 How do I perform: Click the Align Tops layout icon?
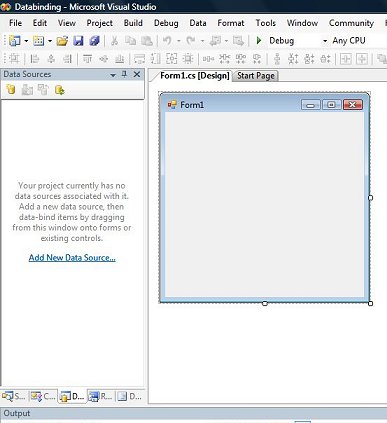coord(87,59)
